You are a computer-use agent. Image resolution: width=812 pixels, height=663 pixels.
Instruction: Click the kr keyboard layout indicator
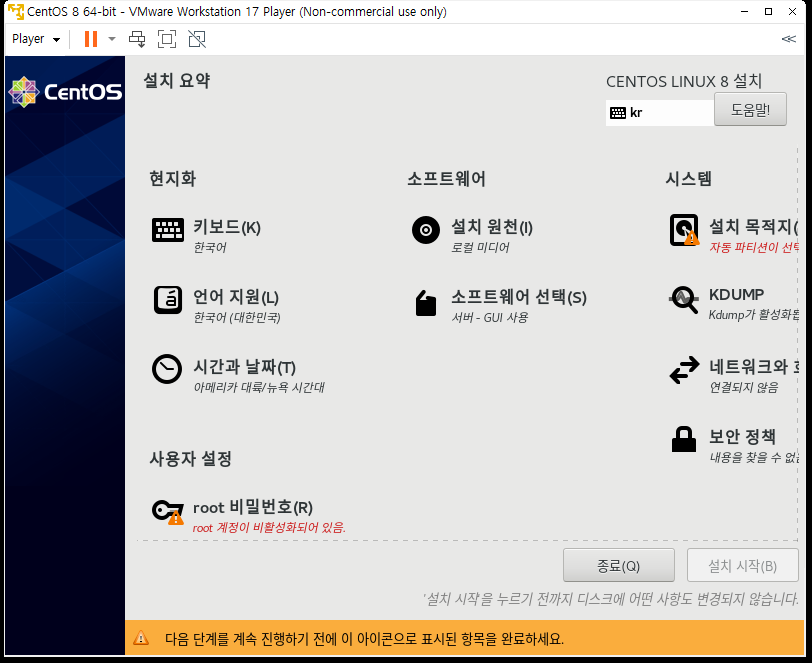(659, 112)
